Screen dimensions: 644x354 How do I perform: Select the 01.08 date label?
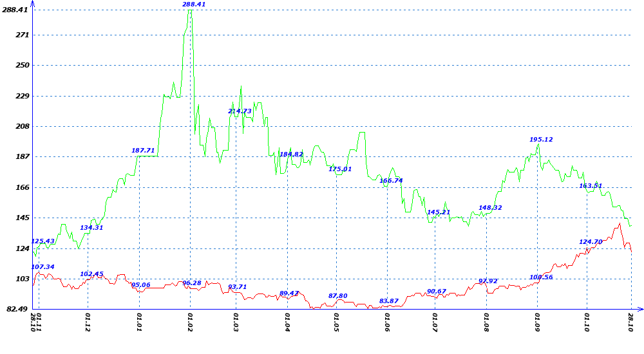click(x=487, y=322)
